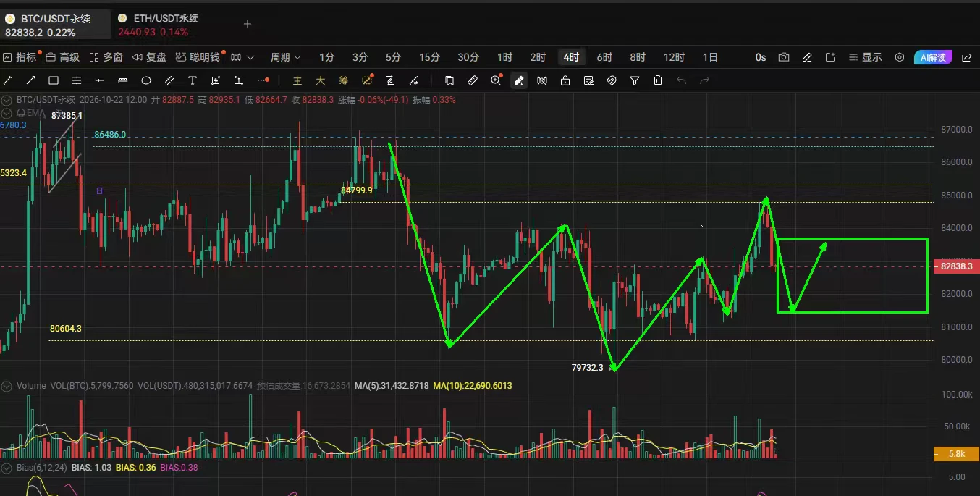980x496 pixels.
Task: Open the 指标 indicators panel
Action: click(x=20, y=57)
